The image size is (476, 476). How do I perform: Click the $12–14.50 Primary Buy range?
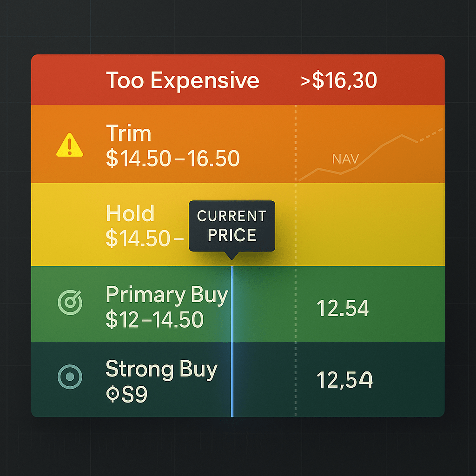pos(154,320)
